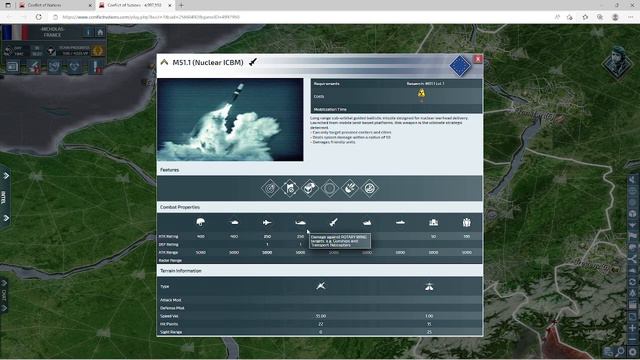Click the team progress victory points indicator
This screenshot has height=360, width=640.
(74, 51)
